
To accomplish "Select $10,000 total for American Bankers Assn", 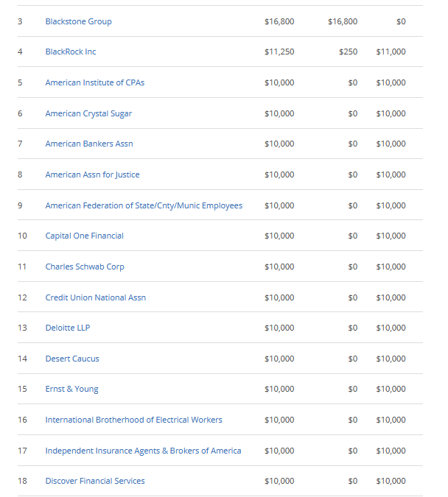I will click(x=279, y=144).
